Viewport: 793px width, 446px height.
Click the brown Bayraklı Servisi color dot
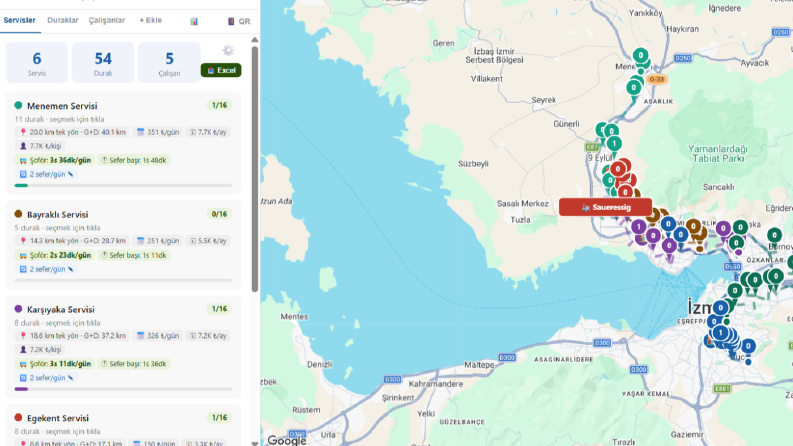coord(19,214)
